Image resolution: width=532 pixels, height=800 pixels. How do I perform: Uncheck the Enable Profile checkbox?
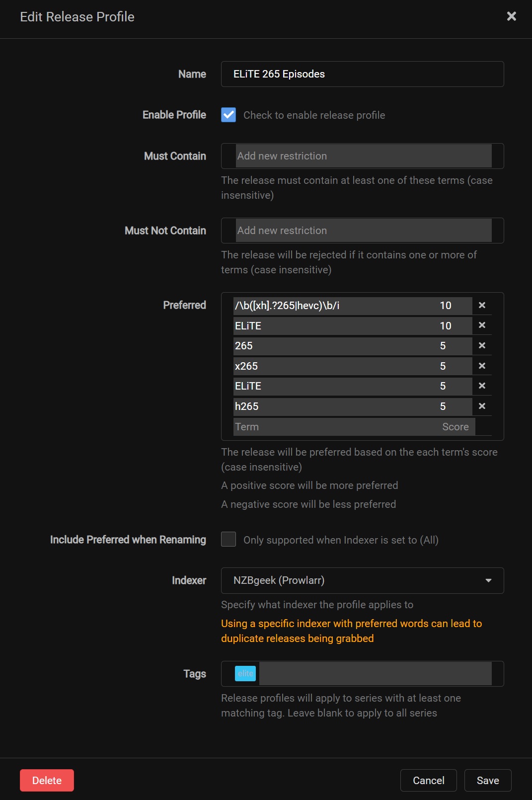[228, 115]
